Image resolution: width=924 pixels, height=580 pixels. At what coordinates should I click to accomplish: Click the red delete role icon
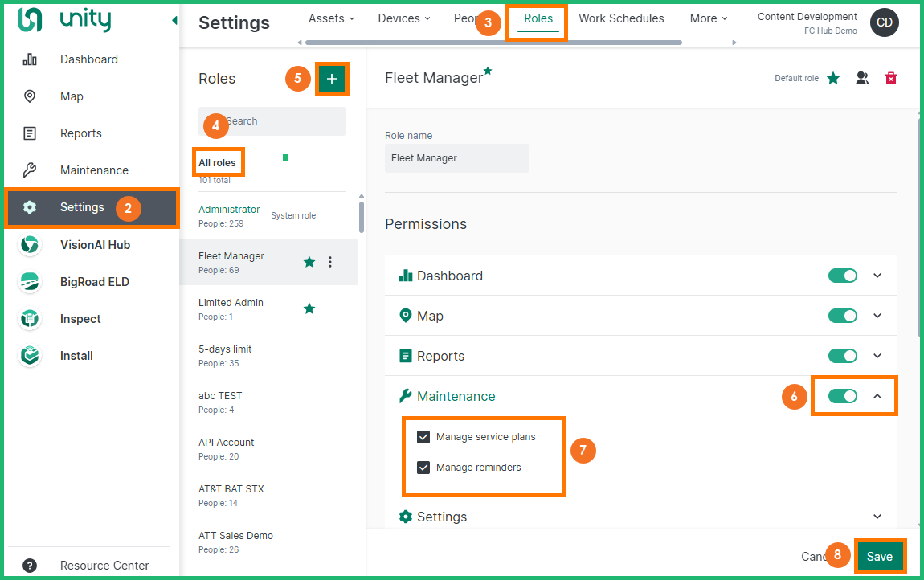[x=890, y=78]
